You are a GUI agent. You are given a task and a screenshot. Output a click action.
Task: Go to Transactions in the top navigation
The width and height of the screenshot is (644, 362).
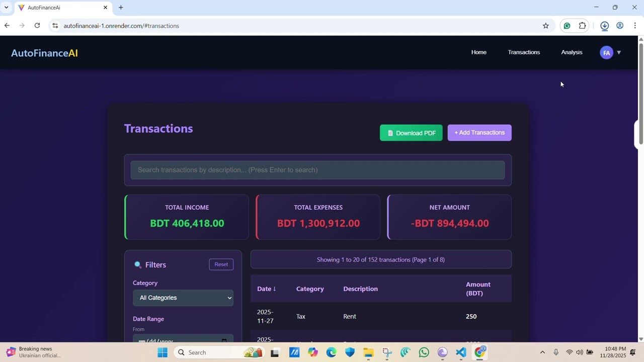click(524, 52)
